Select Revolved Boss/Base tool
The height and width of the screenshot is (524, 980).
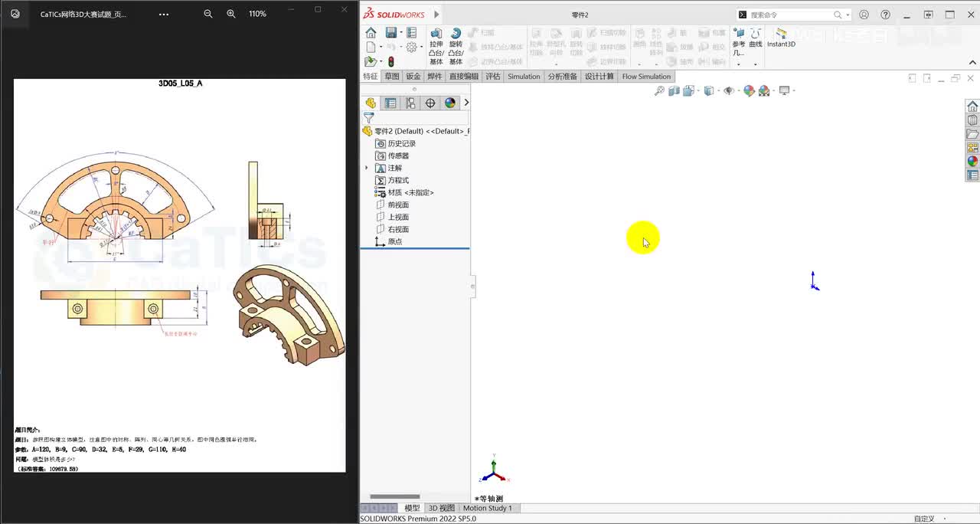[456, 47]
